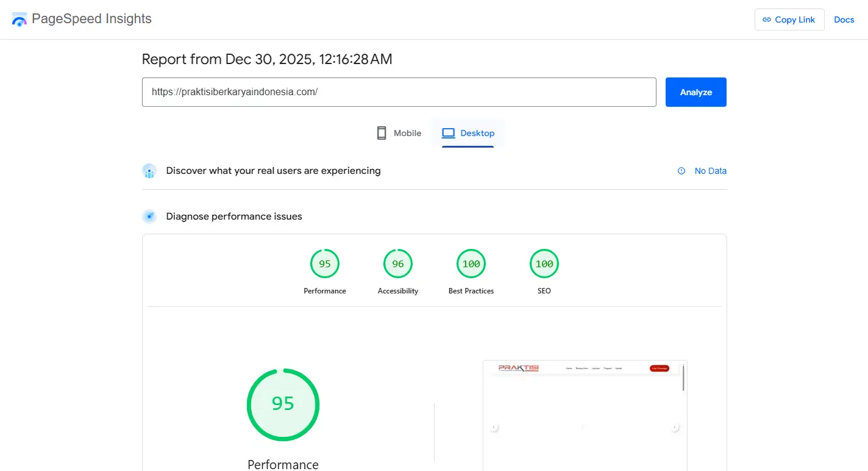
Task: Click the No Data link
Action: click(x=710, y=171)
